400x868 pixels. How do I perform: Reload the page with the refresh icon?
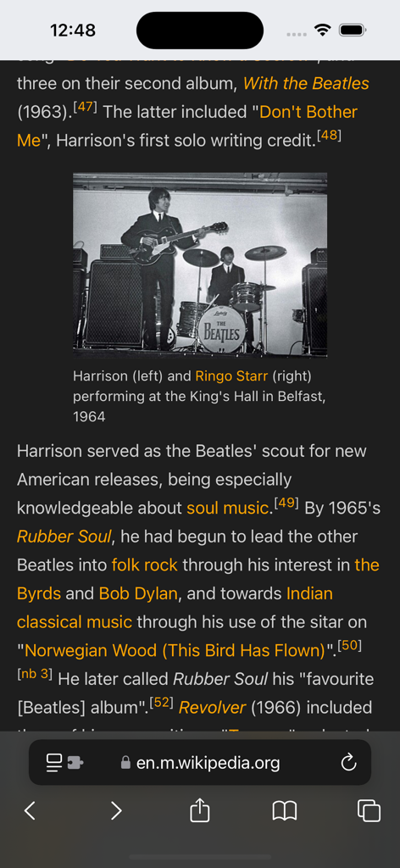click(x=348, y=763)
